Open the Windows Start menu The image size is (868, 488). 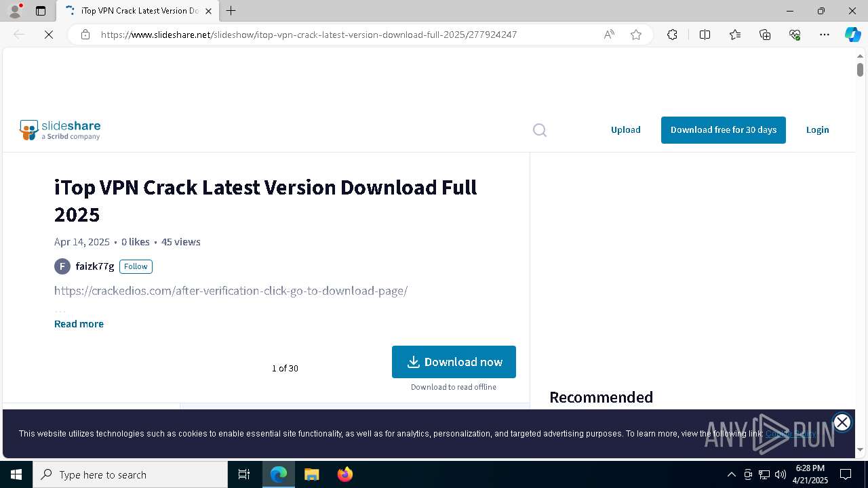16,474
